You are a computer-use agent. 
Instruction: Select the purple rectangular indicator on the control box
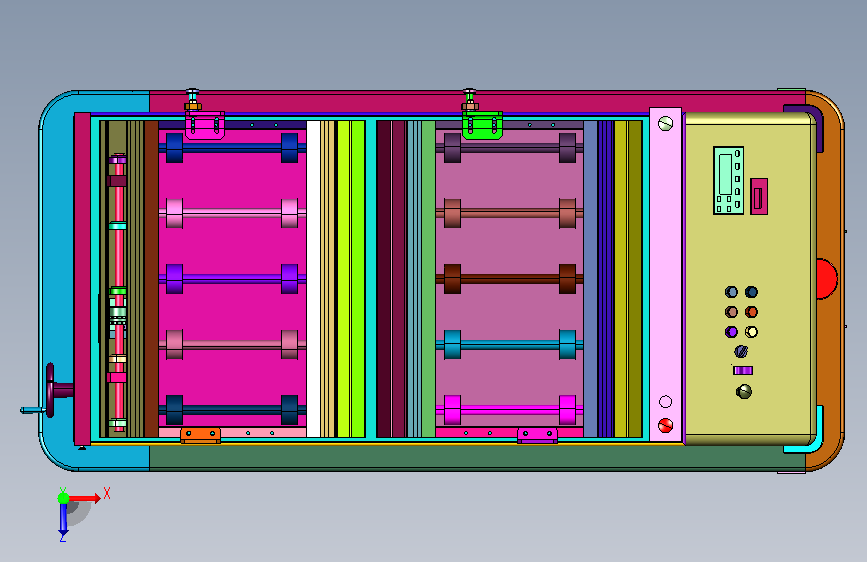743,371
